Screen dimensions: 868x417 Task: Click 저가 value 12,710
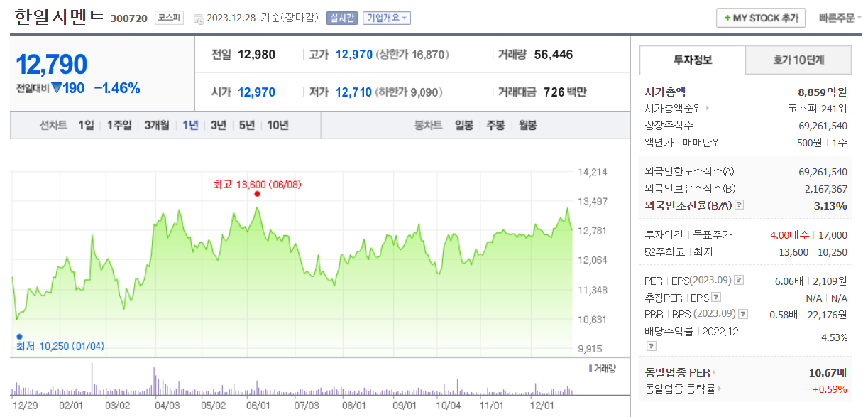(x=353, y=92)
